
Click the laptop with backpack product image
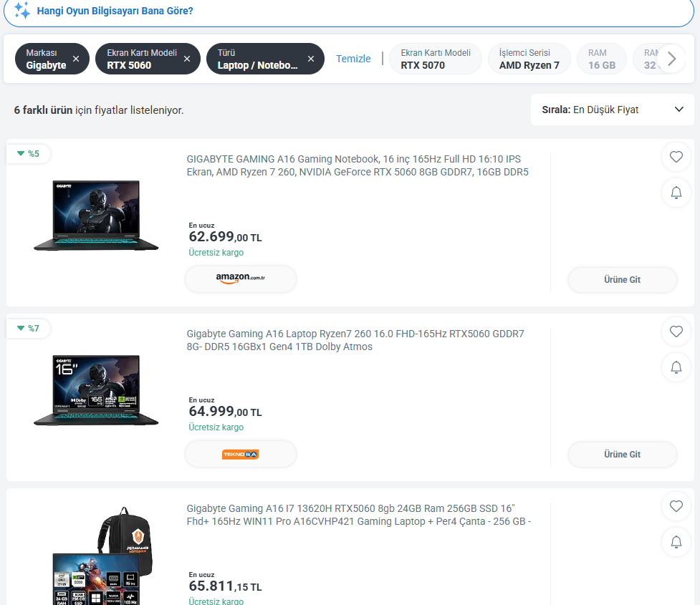click(102, 556)
